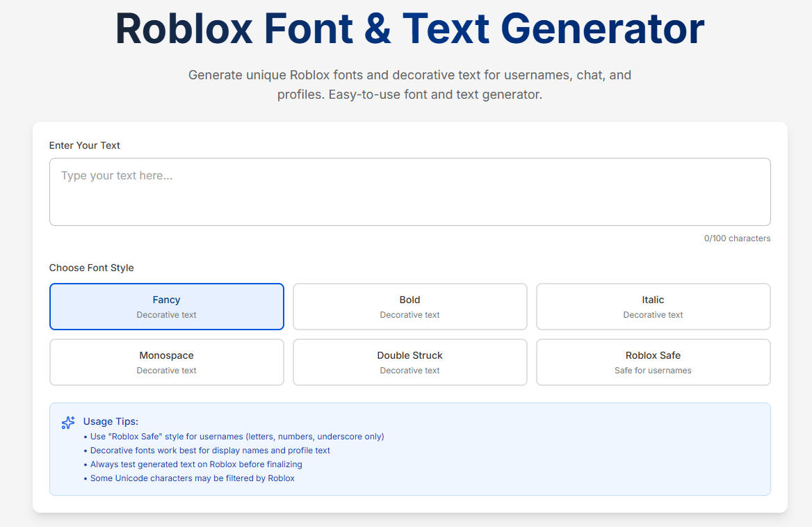Click the tip 'Some Unicode characters may be filtered'
This screenshot has height=527, width=812.
[x=189, y=478]
